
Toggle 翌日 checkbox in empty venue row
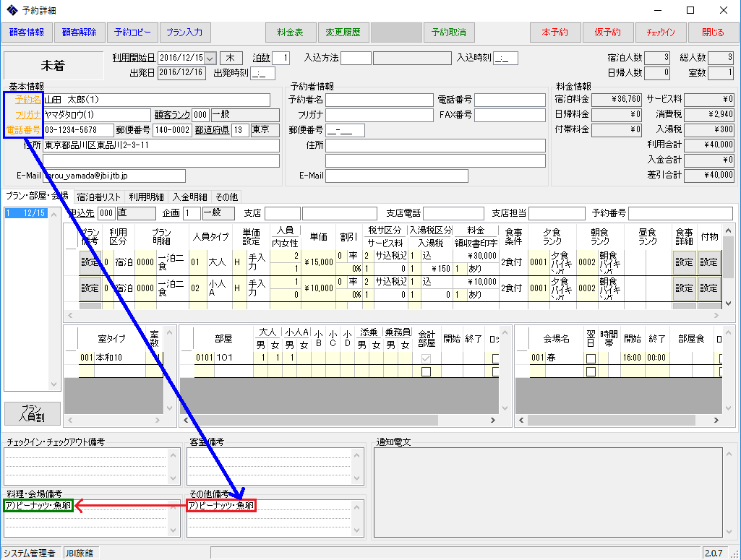click(x=591, y=371)
